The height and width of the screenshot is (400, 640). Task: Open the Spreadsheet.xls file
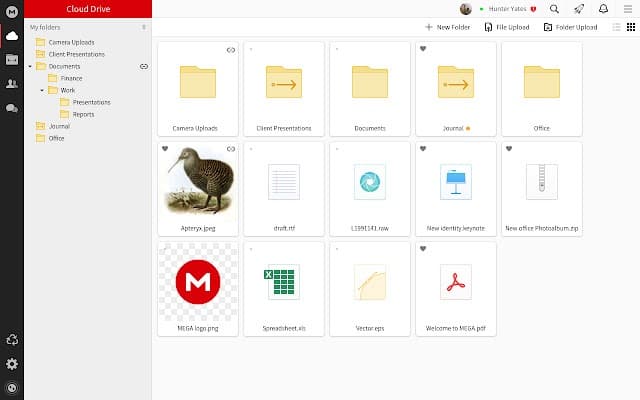(x=284, y=289)
